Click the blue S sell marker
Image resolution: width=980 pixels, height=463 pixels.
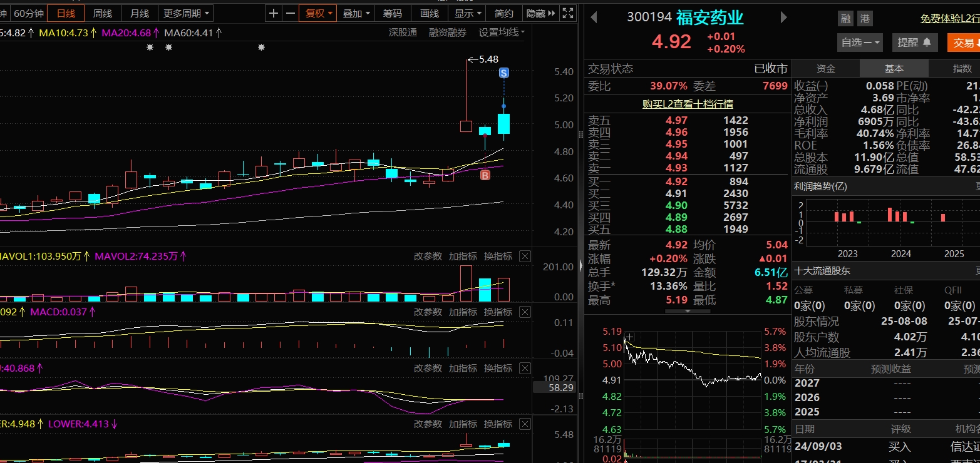pos(503,73)
